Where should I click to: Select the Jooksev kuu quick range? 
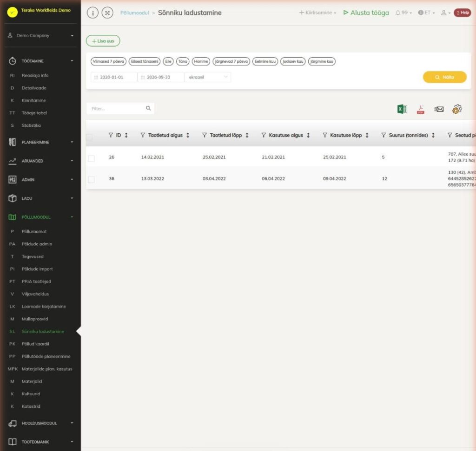point(293,61)
